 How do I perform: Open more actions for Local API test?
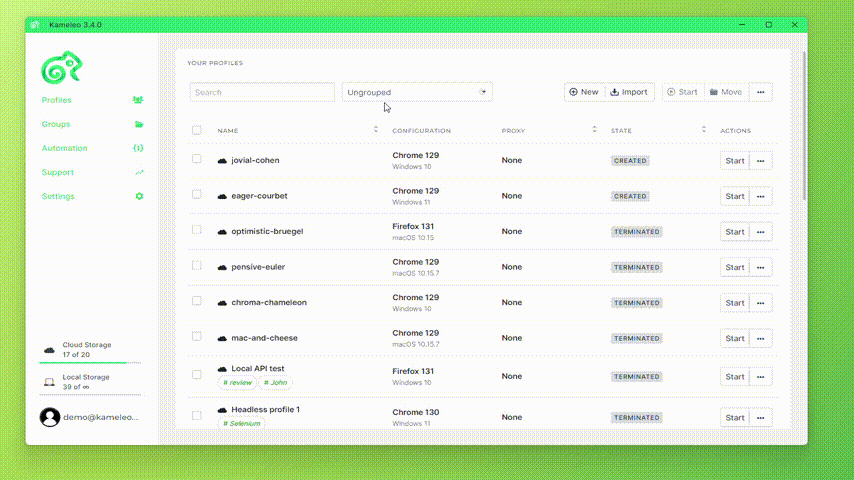(761, 376)
